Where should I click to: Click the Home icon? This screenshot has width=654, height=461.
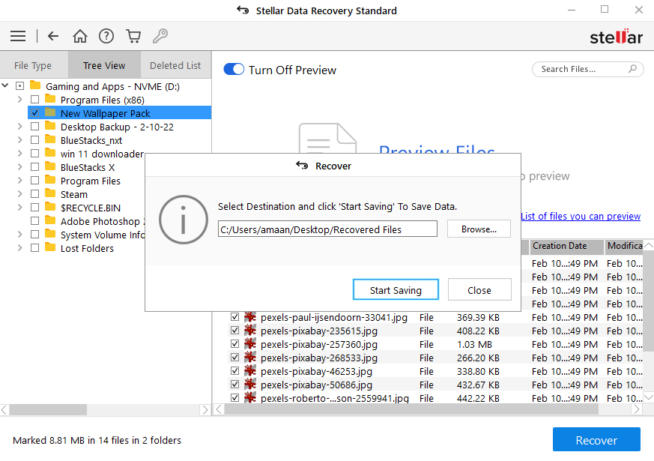[80, 36]
